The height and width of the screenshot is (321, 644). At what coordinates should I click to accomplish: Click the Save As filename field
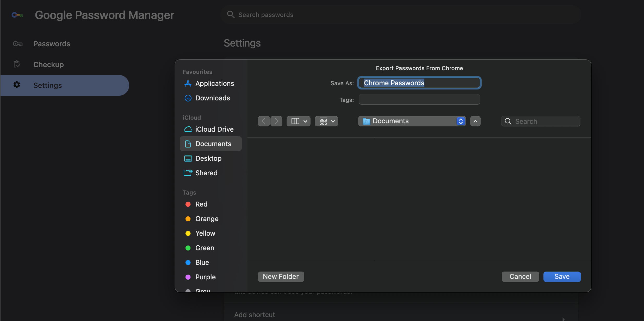tap(419, 83)
